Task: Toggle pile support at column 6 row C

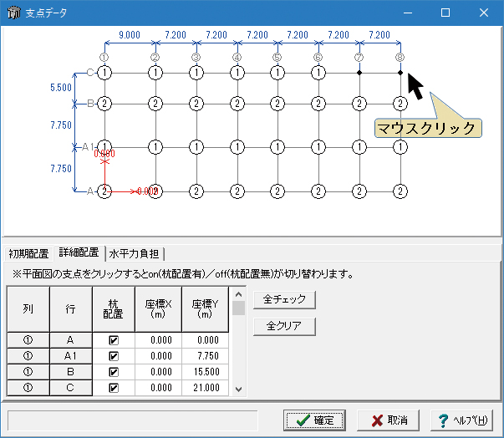Action: tap(318, 73)
